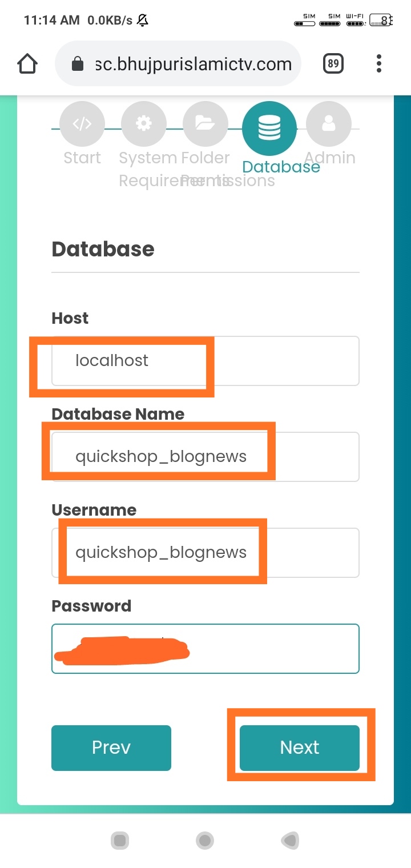This screenshot has height=868, width=411.
Task: Select the Folder Permissions folder icon
Action: [x=205, y=124]
